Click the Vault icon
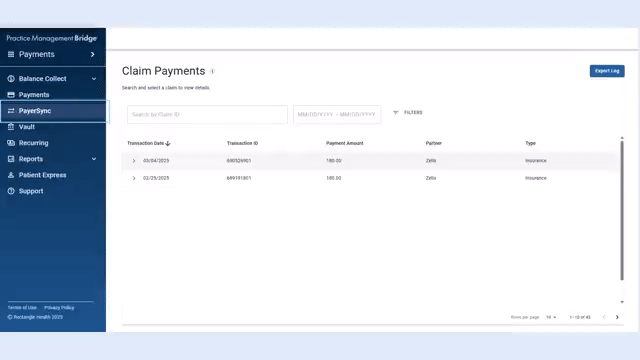Image resolution: width=640 pixels, height=360 pixels. point(11,127)
